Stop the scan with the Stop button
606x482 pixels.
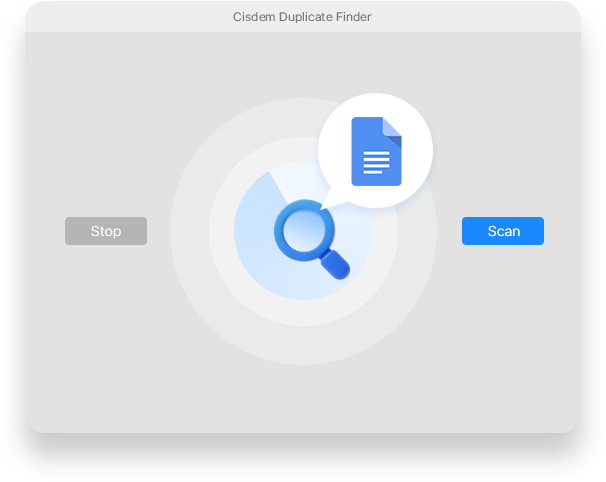point(106,231)
